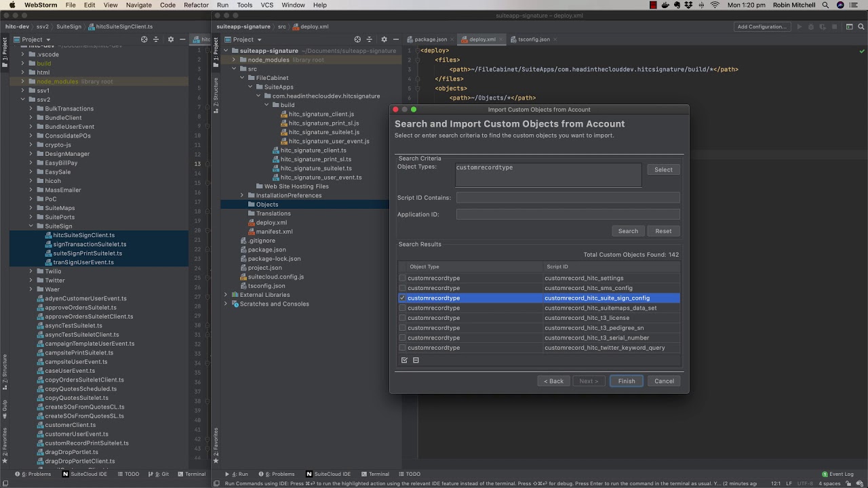Open Run tool window in right window
Image resolution: width=868 pixels, height=488 pixels.
[x=237, y=474]
